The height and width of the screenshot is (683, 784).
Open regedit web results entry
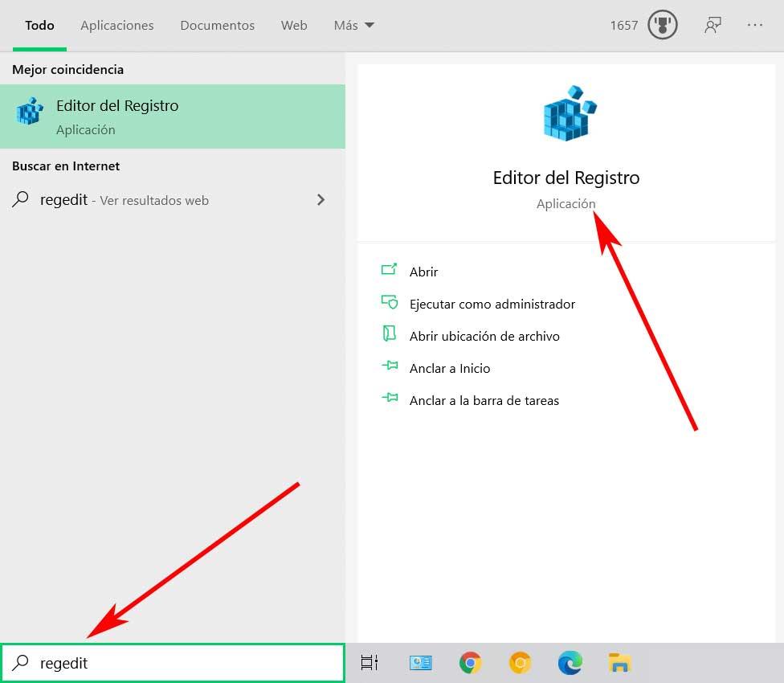173,200
